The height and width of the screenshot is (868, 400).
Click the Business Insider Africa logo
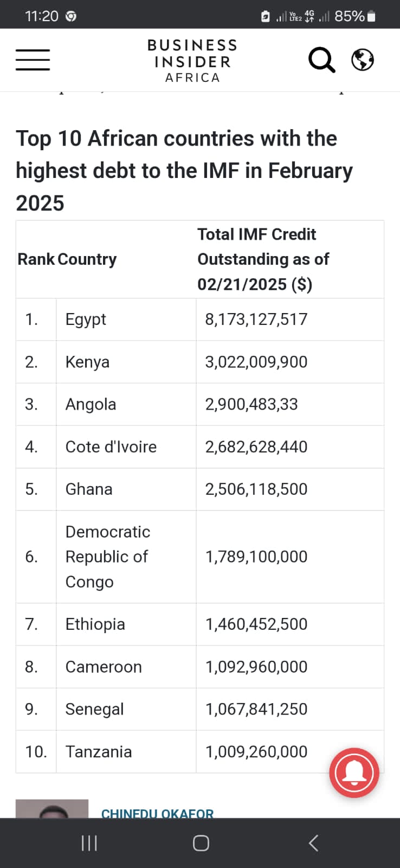[192, 61]
